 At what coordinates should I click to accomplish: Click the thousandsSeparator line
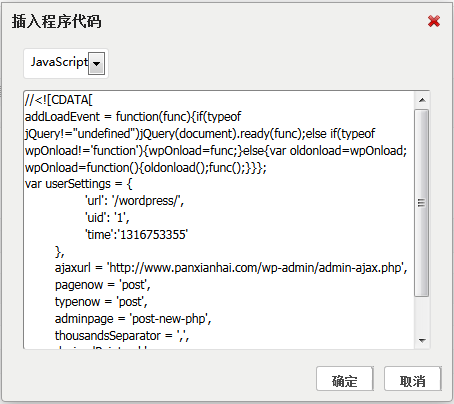(x=122, y=336)
